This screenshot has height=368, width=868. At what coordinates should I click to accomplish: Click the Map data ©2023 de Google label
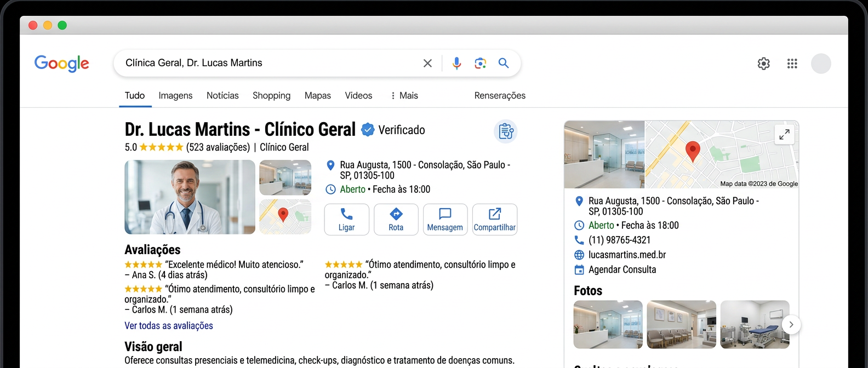[759, 184]
